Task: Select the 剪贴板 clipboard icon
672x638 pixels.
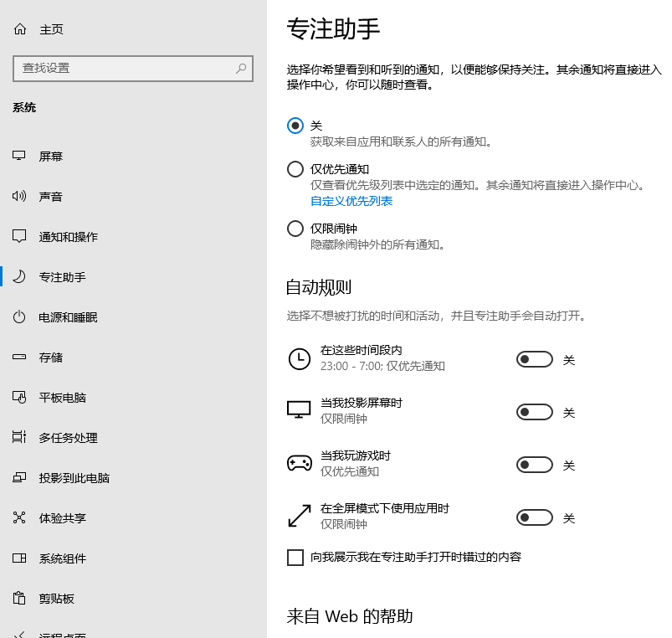Action: pyautogui.click(x=19, y=598)
